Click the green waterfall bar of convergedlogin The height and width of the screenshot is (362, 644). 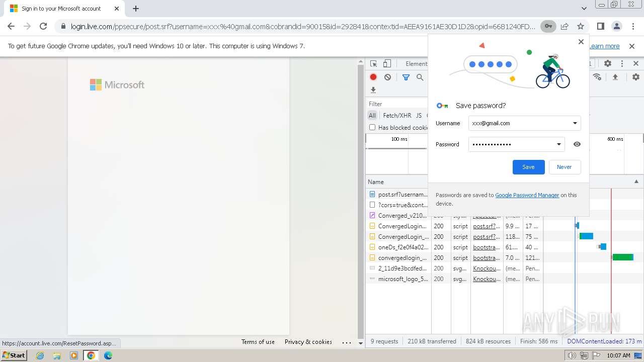pyautogui.click(x=622, y=257)
